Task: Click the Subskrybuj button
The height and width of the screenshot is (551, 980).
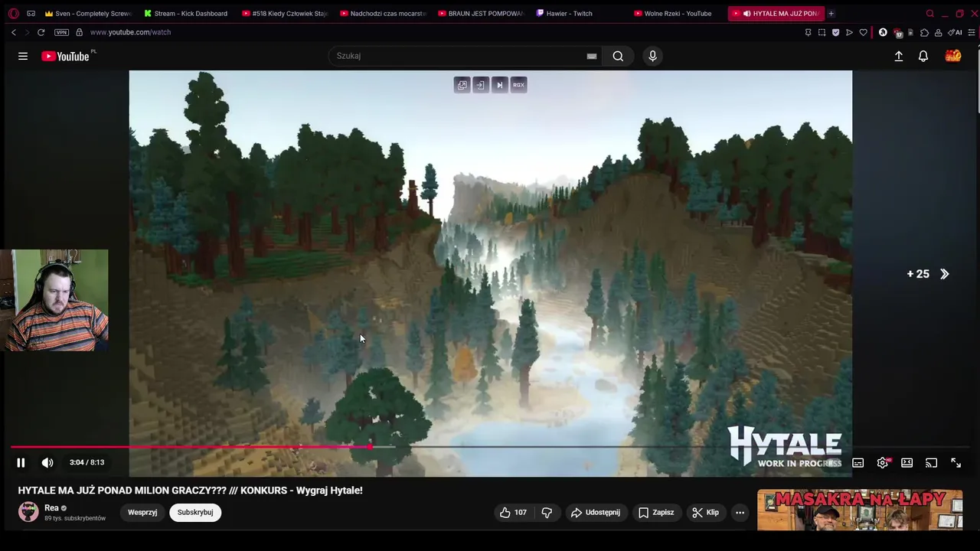Action: [195, 512]
